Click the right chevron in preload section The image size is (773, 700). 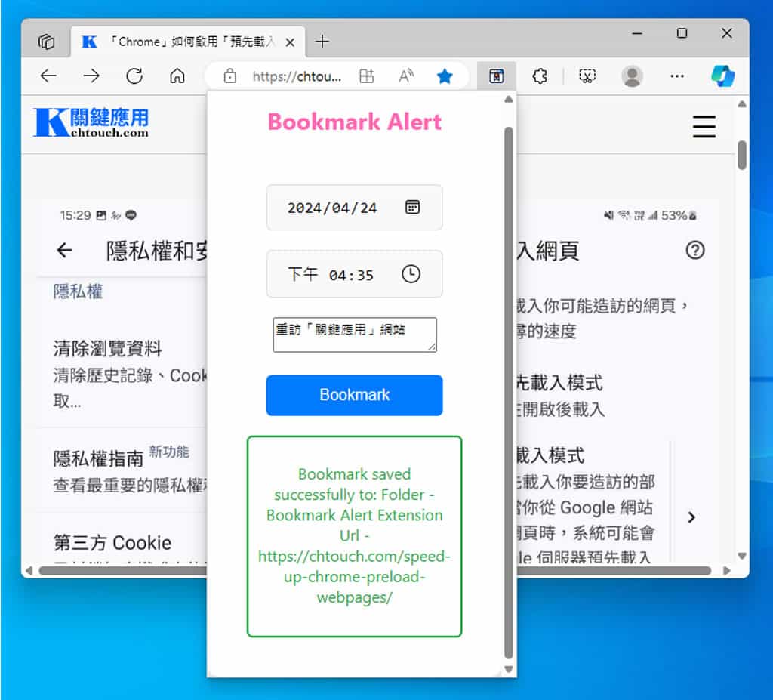pos(691,517)
